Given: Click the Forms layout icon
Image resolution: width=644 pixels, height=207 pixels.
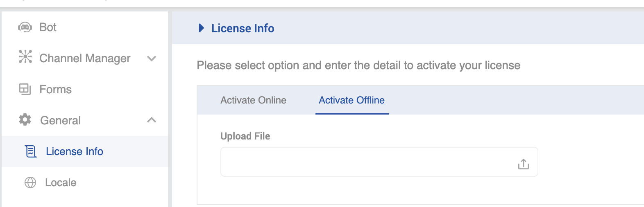Looking at the screenshot, I should click(25, 89).
